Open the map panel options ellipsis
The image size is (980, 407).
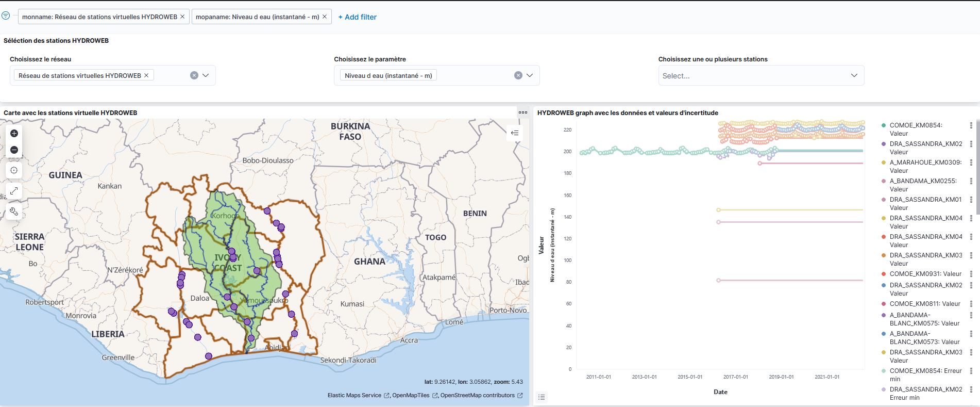[523, 112]
